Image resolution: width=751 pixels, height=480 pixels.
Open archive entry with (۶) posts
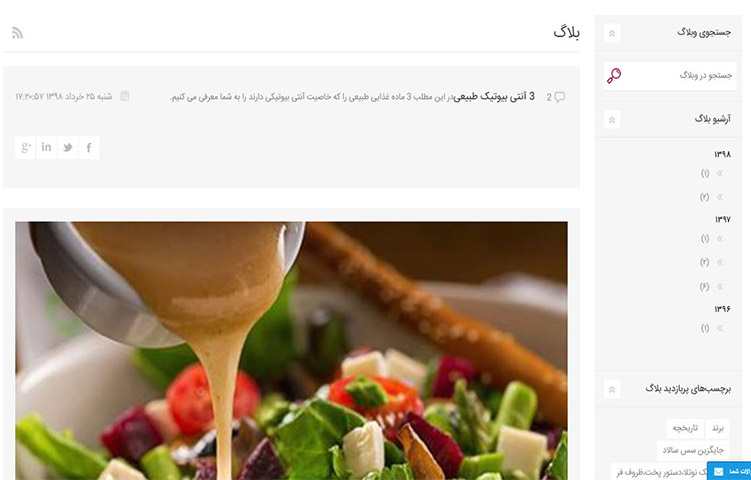pos(711,286)
